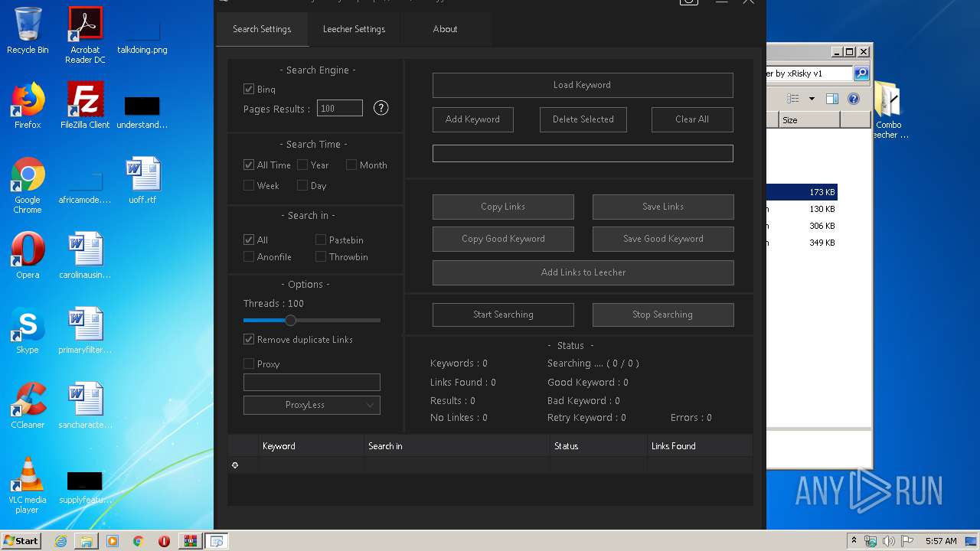Launch CCleaner desktop shortcut

pyautogui.click(x=28, y=406)
